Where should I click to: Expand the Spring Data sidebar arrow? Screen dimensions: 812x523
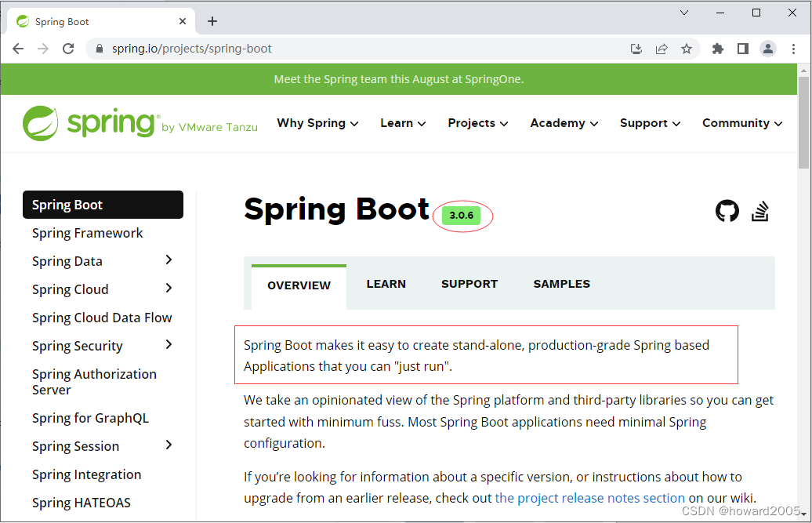[169, 260]
